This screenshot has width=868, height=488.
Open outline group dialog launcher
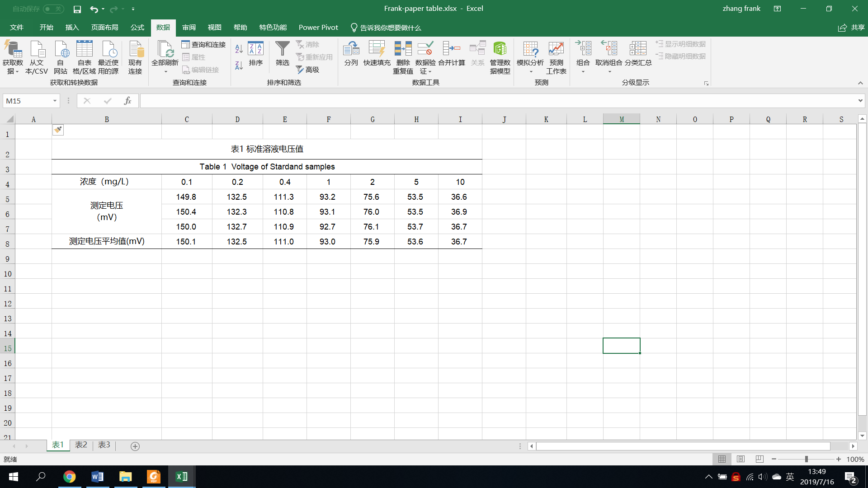coord(706,83)
